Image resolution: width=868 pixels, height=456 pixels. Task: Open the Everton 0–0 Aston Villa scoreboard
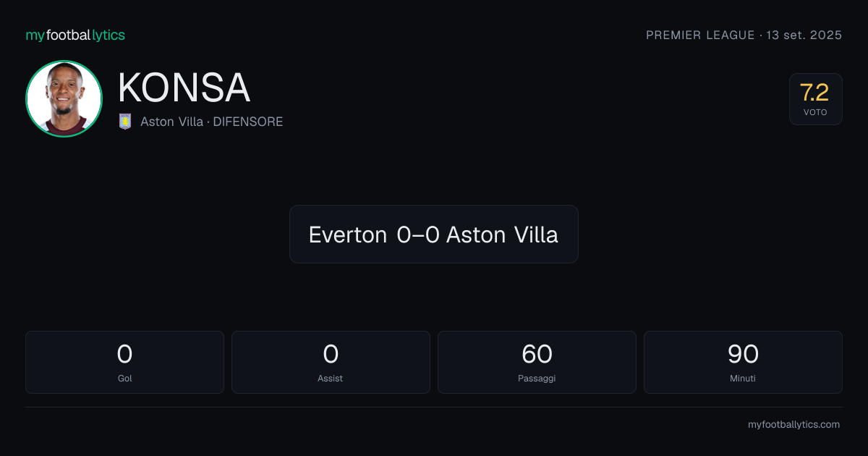coord(433,234)
